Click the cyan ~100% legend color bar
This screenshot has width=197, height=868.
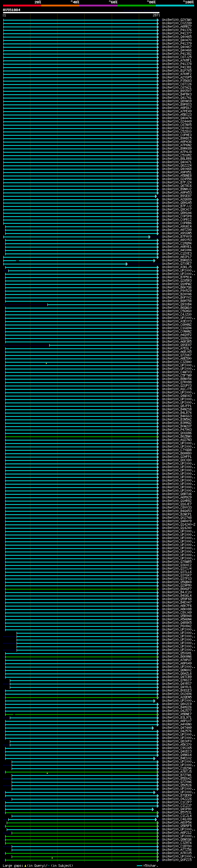(x=175, y=6)
